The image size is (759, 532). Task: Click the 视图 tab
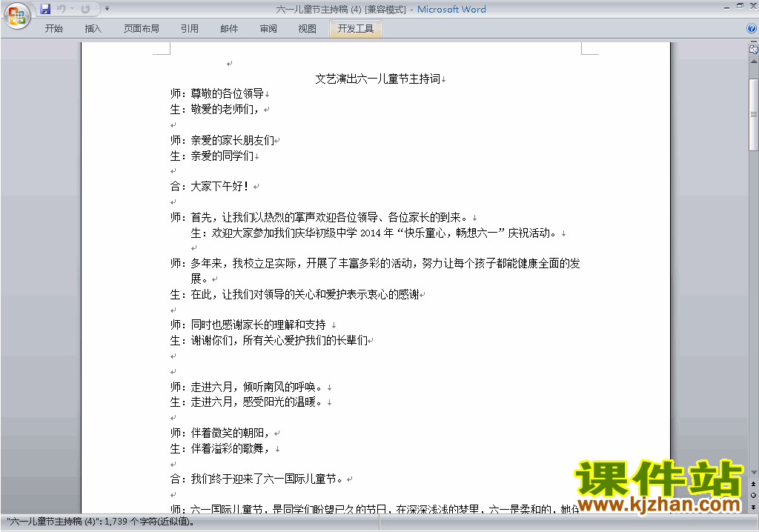click(307, 29)
